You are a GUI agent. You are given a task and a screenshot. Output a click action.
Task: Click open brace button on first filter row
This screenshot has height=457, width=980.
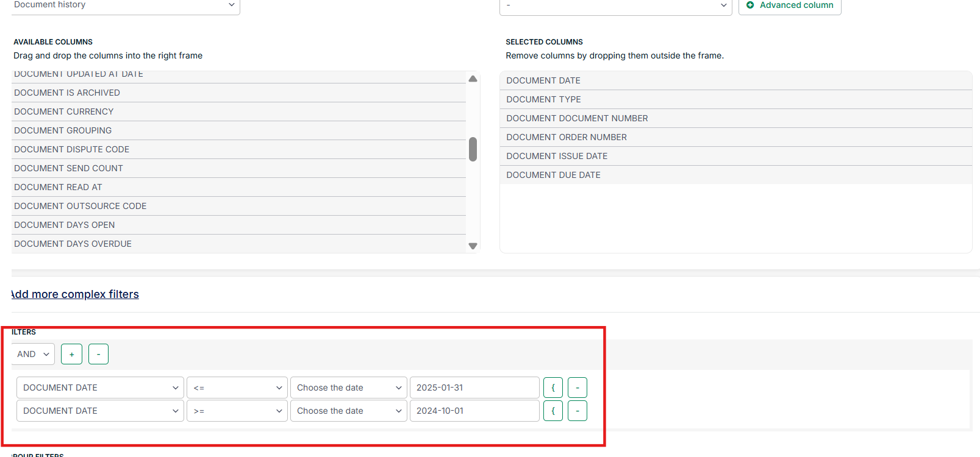point(553,388)
